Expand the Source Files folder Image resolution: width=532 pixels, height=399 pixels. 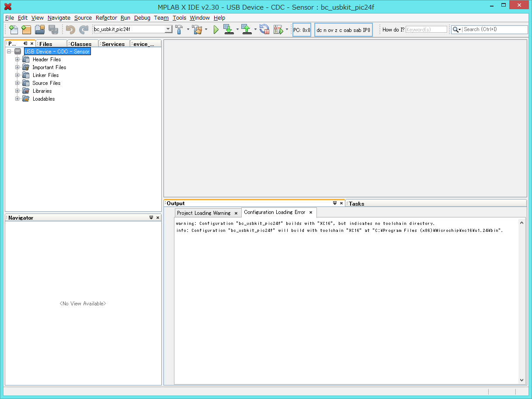[17, 83]
